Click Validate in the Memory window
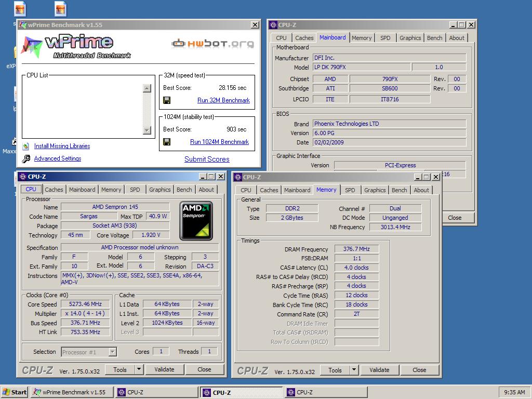 (x=379, y=370)
